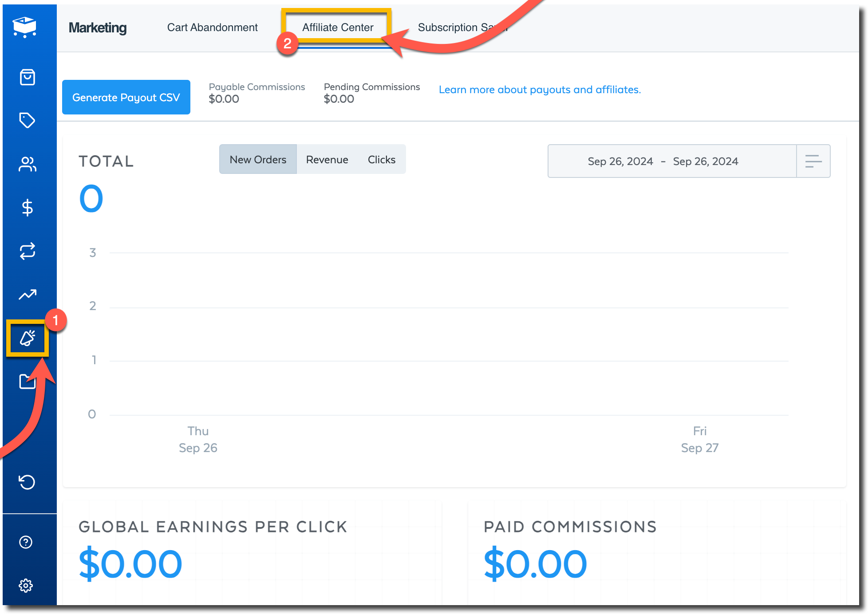
Task: Switch chart to Clicks
Action: tap(381, 160)
